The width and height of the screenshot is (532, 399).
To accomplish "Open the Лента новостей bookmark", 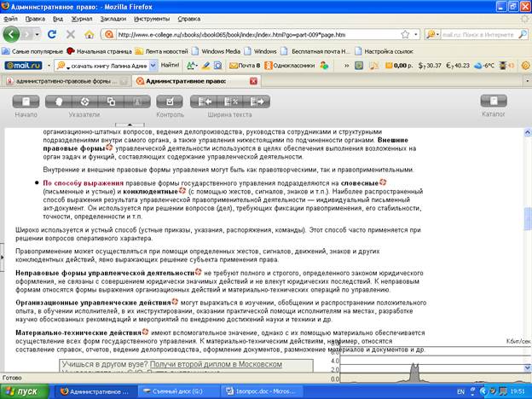I will [161, 51].
